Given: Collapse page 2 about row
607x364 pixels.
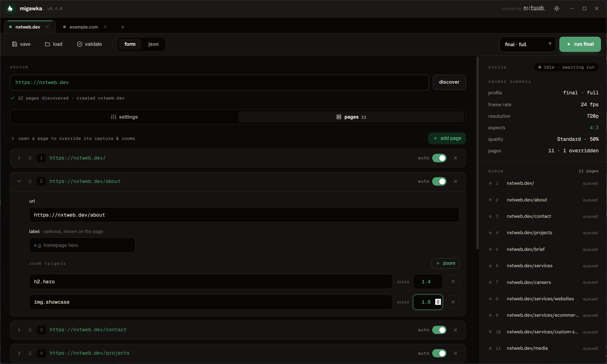Looking at the screenshot, I should tap(19, 181).
